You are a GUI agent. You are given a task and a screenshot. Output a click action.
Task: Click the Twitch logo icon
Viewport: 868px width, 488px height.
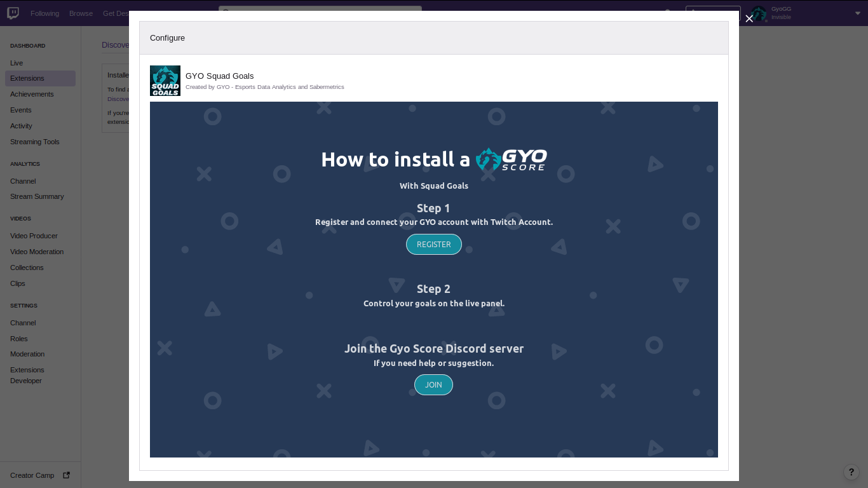(x=13, y=13)
